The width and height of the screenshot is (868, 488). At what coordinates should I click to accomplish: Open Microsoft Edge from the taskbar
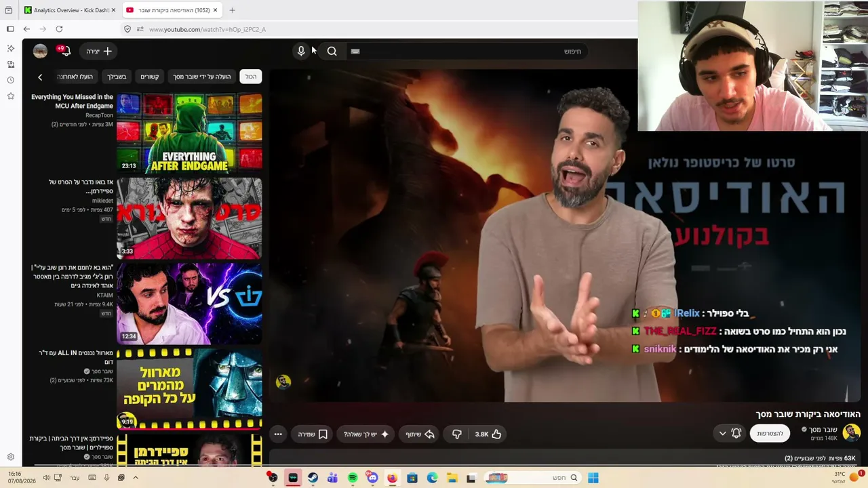432,478
